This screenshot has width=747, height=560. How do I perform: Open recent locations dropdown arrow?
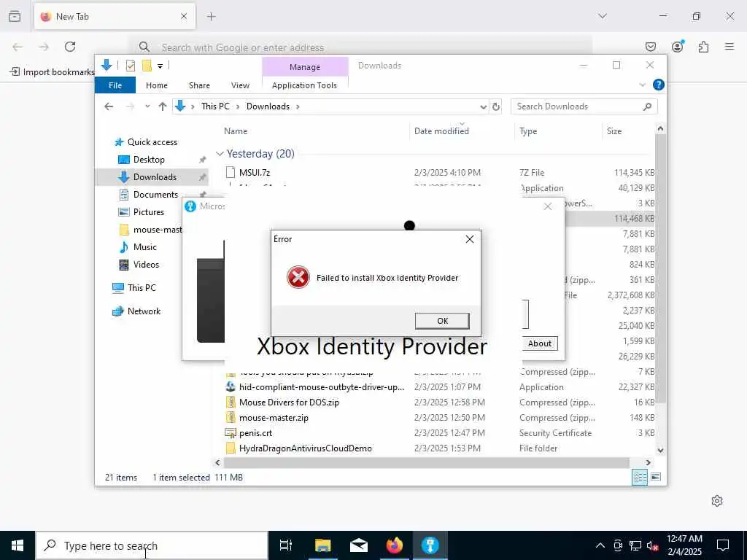coord(147,106)
